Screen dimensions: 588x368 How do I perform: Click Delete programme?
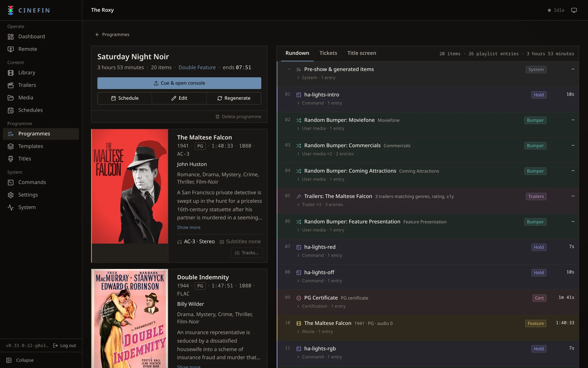[238, 117]
